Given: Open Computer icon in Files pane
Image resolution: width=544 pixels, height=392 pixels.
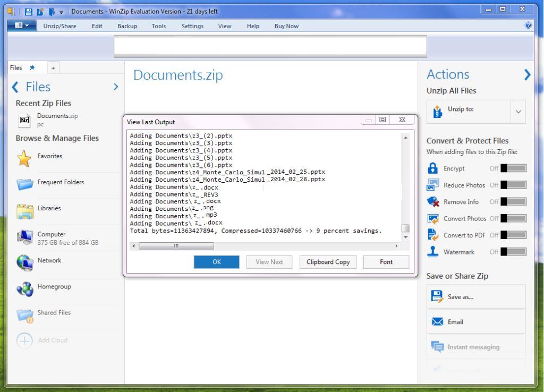Looking at the screenshot, I should pos(25,237).
